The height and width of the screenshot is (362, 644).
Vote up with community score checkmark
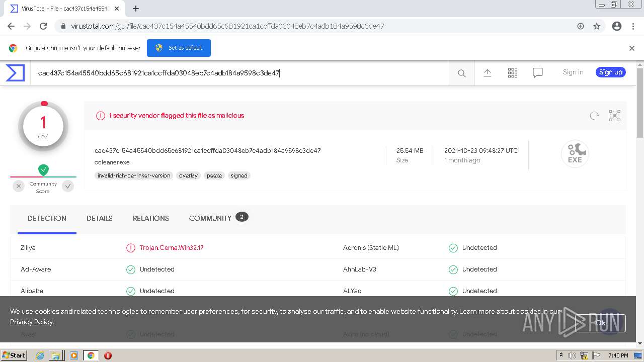pos(68,186)
